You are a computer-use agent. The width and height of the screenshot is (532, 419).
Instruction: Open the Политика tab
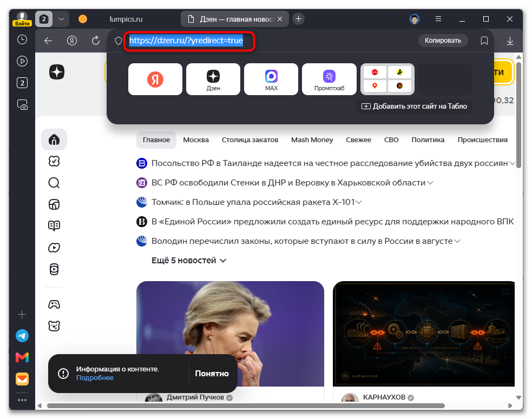click(428, 139)
